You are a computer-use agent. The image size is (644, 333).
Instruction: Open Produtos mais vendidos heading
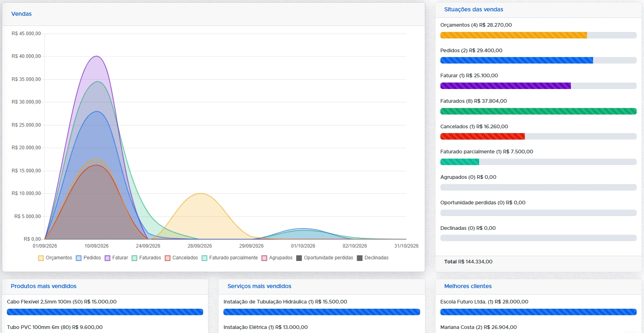tap(44, 286)
